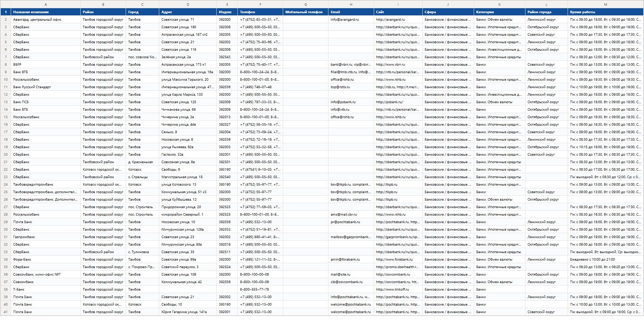Screen dimensions: 644x322
Task: Click the "Мобильный телефон" header cell
Action: (306, 12)
